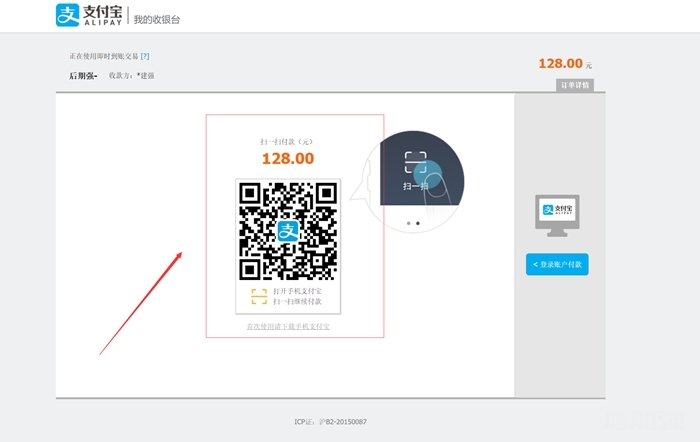Click the 登录账户付款 button
This screenshot has width=700, height=442.
pos(557,264)
